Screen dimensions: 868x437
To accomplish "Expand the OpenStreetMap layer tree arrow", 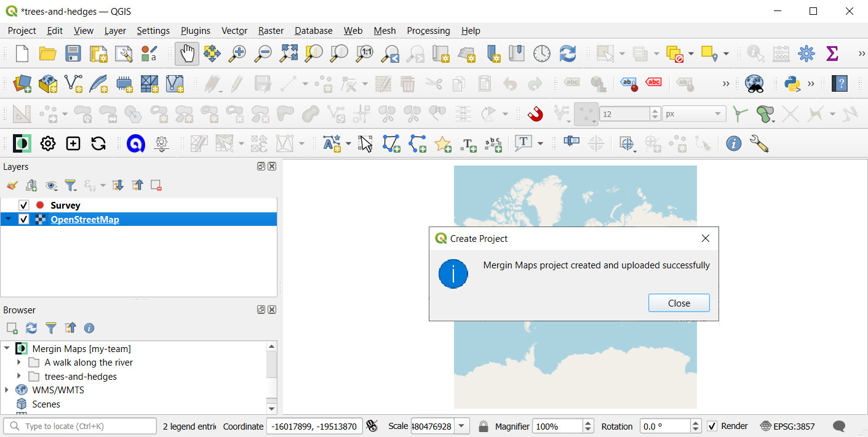I will (8, 220).
